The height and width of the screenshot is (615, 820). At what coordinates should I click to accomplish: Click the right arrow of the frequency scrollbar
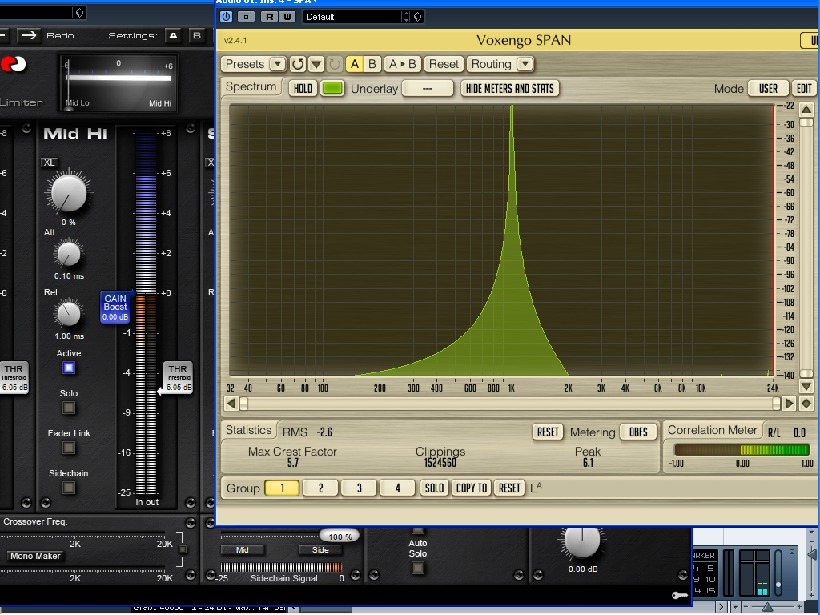coord(790,403)
